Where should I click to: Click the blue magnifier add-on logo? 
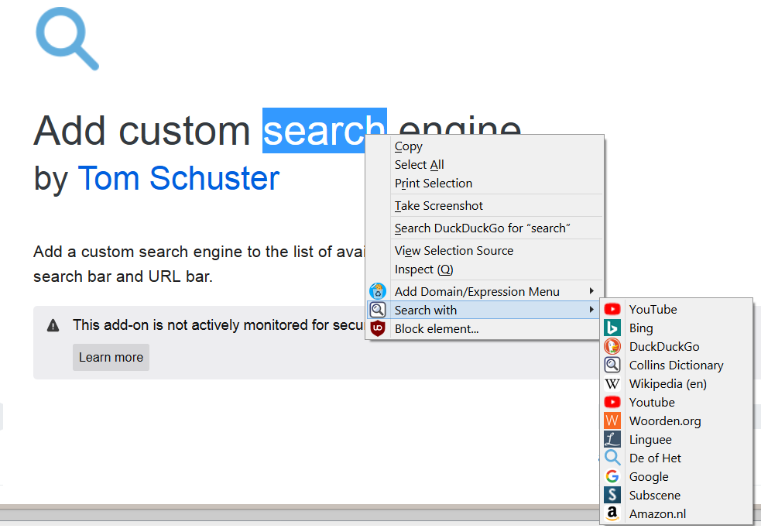tap(67, 39)
